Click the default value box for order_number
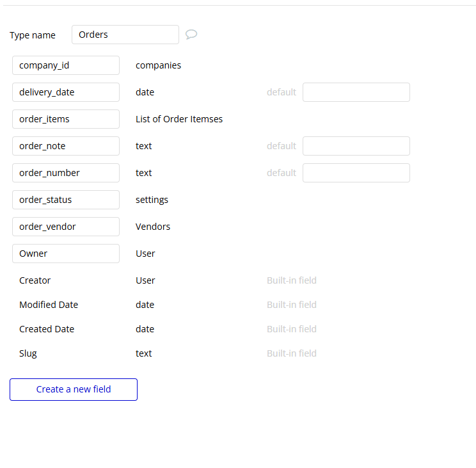476x468 pixels. (356, 173)
